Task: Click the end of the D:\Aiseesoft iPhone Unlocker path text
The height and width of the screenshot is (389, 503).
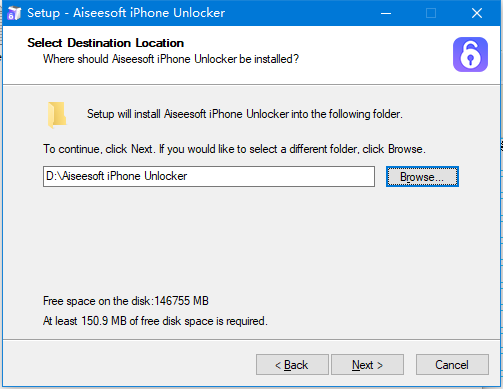Action: point(187,176)
